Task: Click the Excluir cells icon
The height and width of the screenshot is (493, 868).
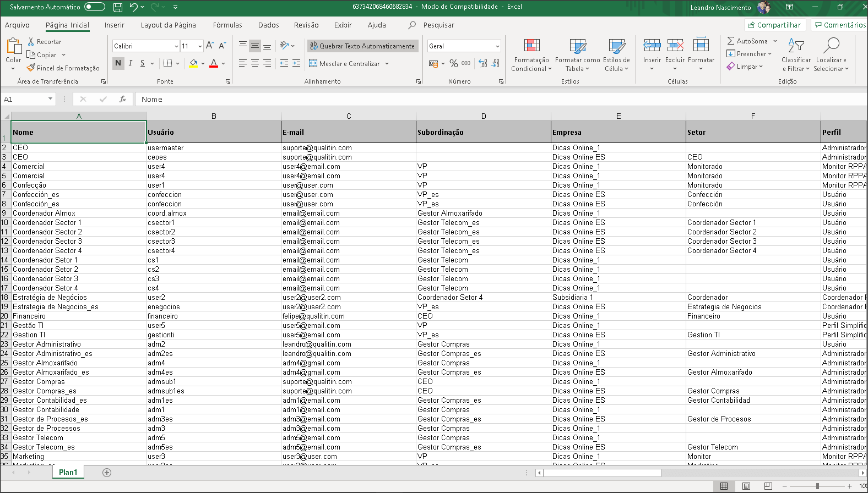Action: pos(675,46)
